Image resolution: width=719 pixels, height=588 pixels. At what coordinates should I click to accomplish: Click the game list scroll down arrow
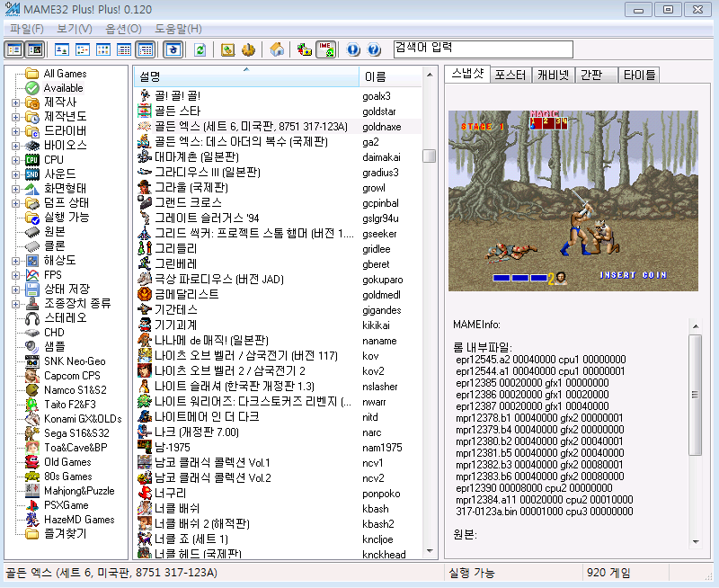point(430,551)
